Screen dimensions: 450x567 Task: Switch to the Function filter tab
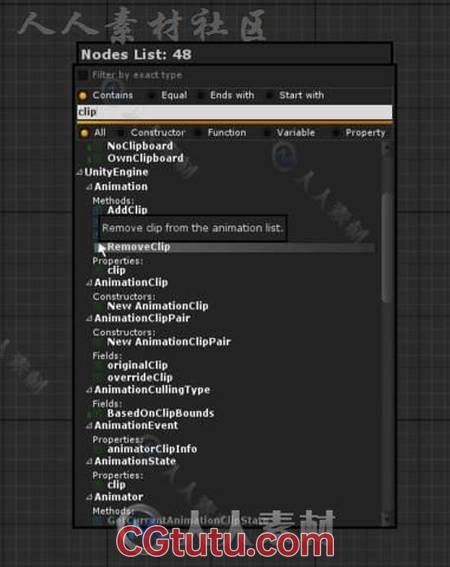[227, 133]
